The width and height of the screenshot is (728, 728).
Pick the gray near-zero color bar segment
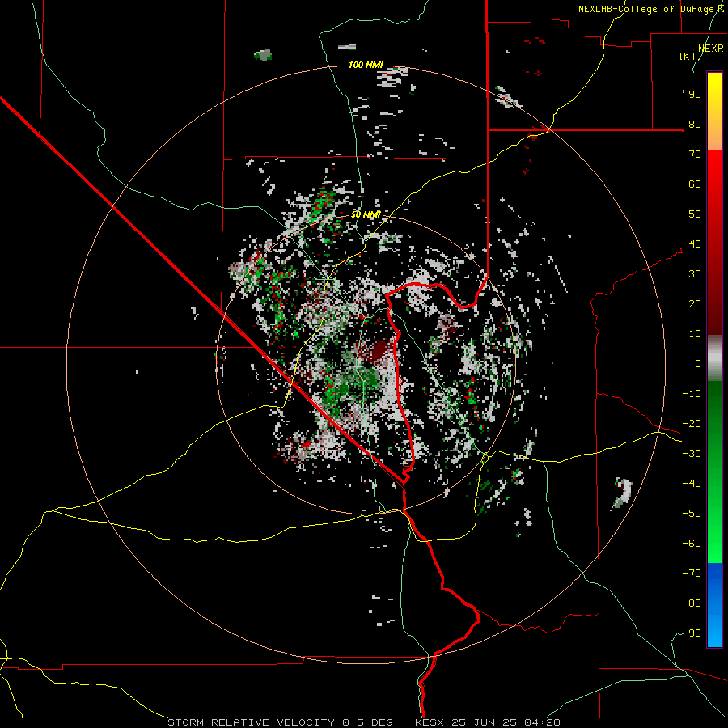[x=714, y=358]
